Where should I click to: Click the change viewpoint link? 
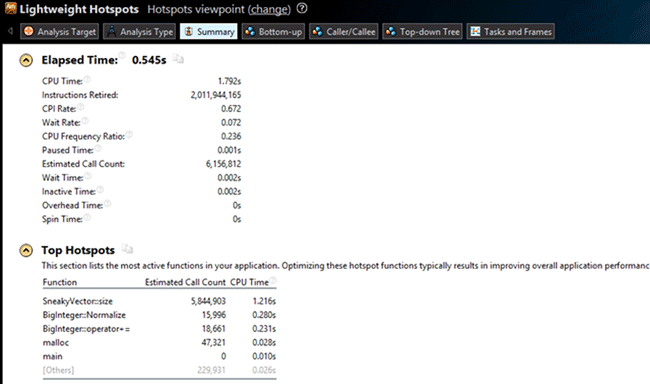269,9
